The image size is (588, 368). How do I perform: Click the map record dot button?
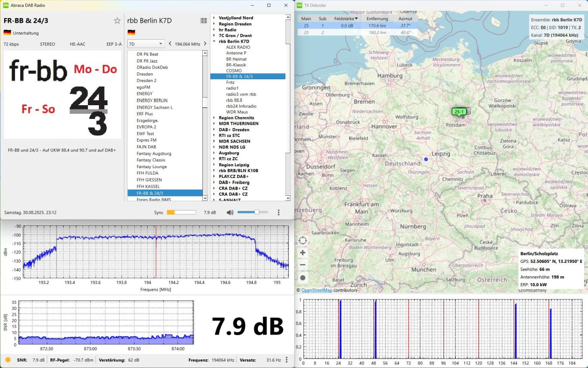pyautogui.click(x=303, y=278)
